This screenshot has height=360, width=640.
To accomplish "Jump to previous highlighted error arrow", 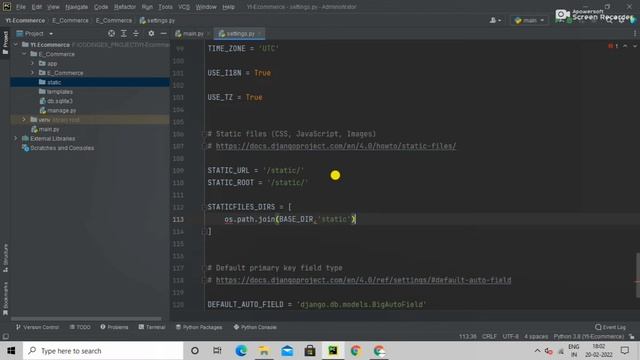I will [x=625, y=46].
